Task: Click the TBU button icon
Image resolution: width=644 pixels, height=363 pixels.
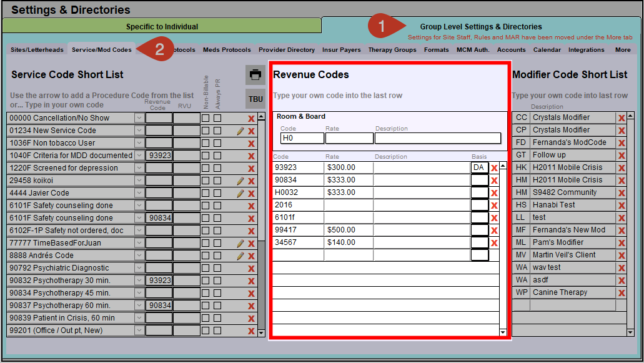Action: (255, 99)
